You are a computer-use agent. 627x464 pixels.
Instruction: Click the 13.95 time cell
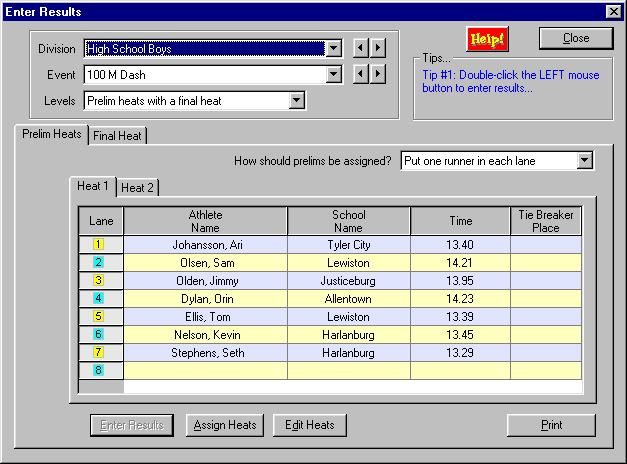click(460, 280)
